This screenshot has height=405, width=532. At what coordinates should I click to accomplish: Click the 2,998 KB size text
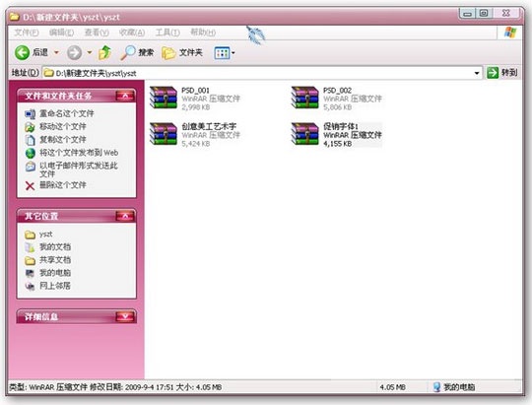pyautogui.click(x=196, y=107)
